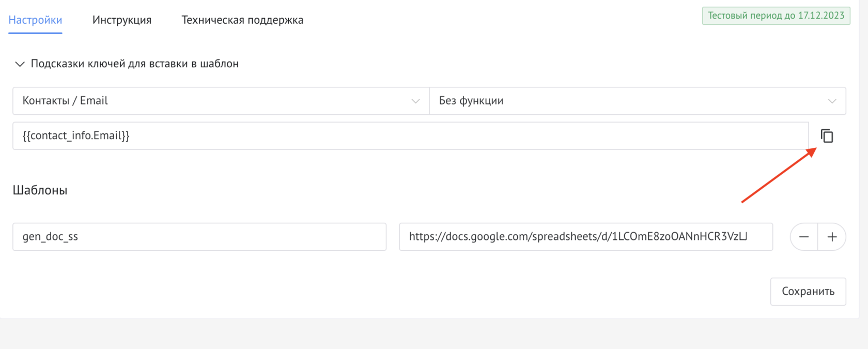Click the Сохранить button
This screenshot has width=868, height=349.
click(808, 291)
